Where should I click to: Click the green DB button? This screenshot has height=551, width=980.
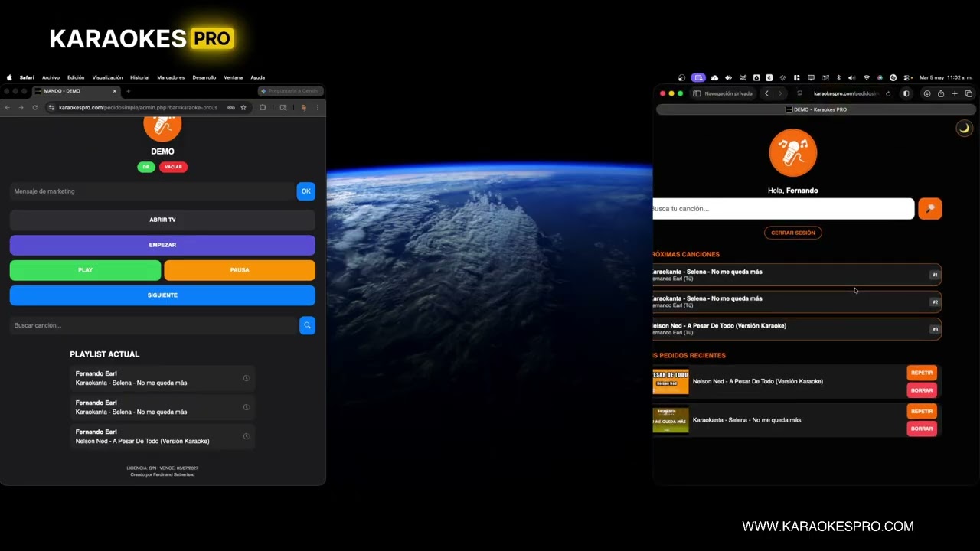pyautogui.click(x=146, y=167)
